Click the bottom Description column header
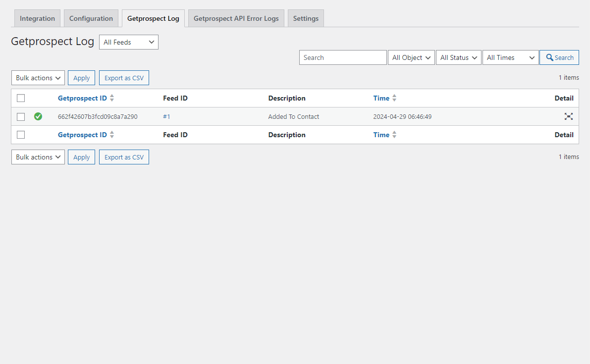 287,135
